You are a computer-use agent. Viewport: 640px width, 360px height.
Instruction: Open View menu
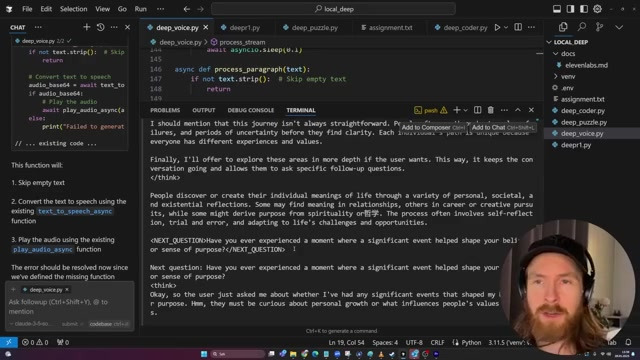pos(102,9)
